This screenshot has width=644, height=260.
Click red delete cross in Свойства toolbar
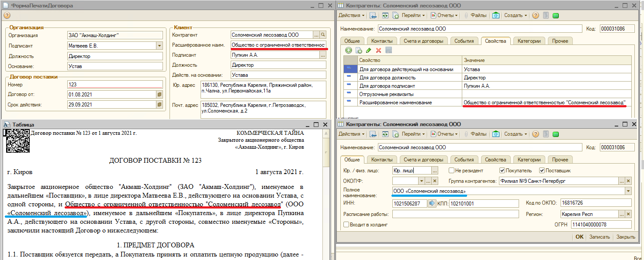pos(378,50)
